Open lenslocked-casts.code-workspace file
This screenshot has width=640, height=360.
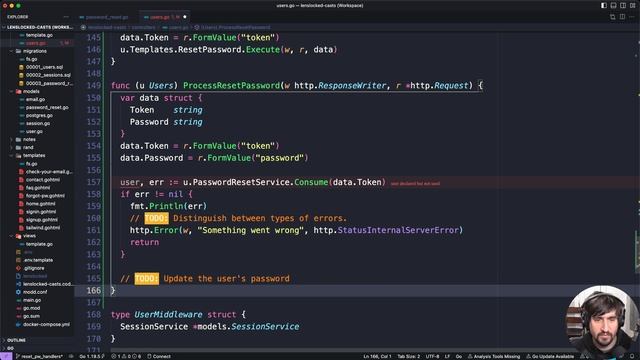click(47, 284)
